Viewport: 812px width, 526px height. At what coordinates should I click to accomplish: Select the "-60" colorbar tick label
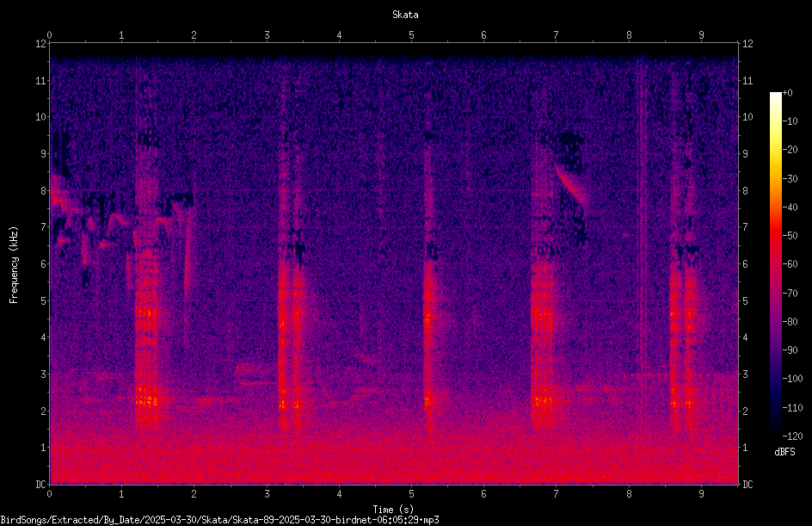(x=790, y=264)
